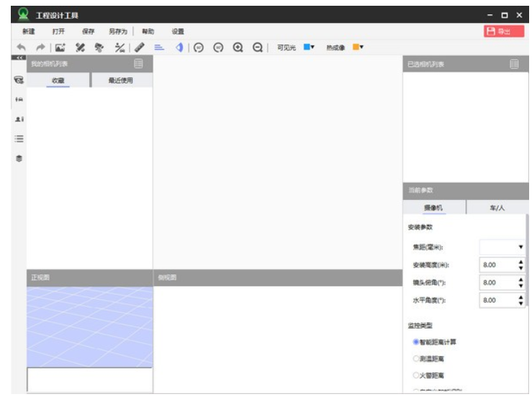Open the 设置 menu item

tap(178, 32)
